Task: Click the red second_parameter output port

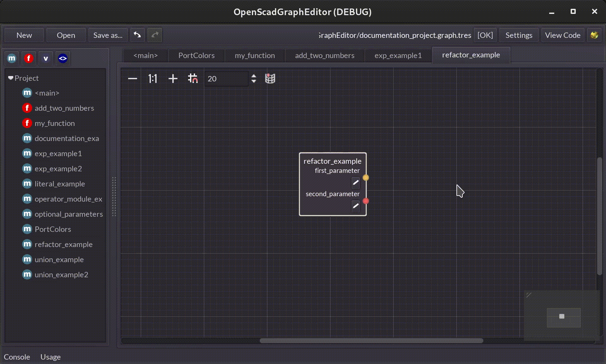Action: point(365,201)
